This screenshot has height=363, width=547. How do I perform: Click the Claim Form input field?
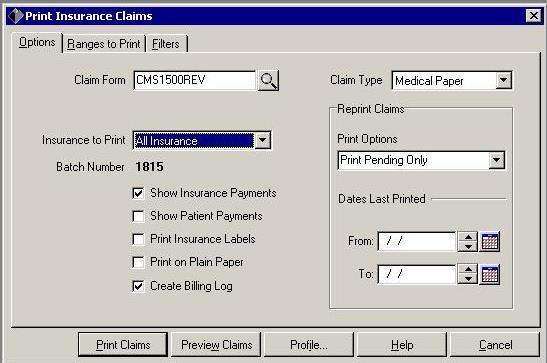(195, 81)
